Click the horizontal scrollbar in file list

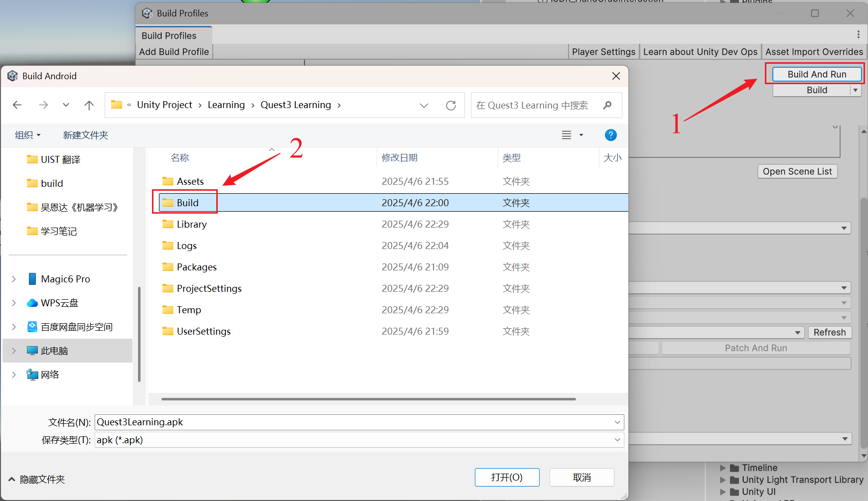pos(369,399)
